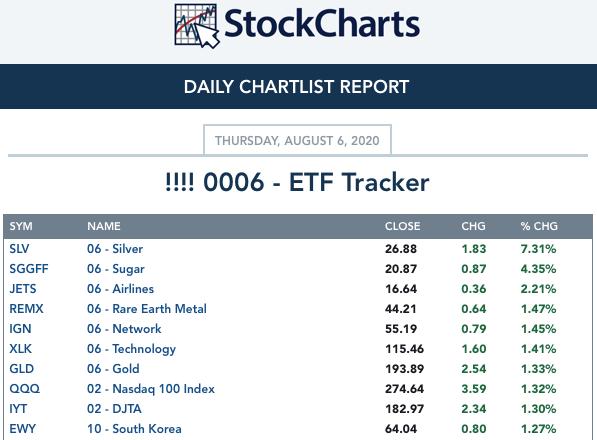Click the StockCharts wordmark text
597x440 pixels.
pos(322,24)
